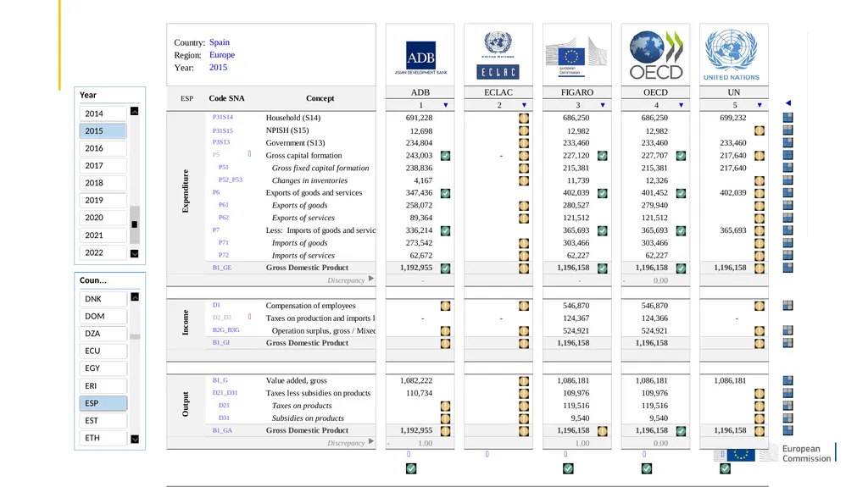Click the Year list scrollbar thumb
Viewport: 868px width, 487px height.
pos(135,224)
